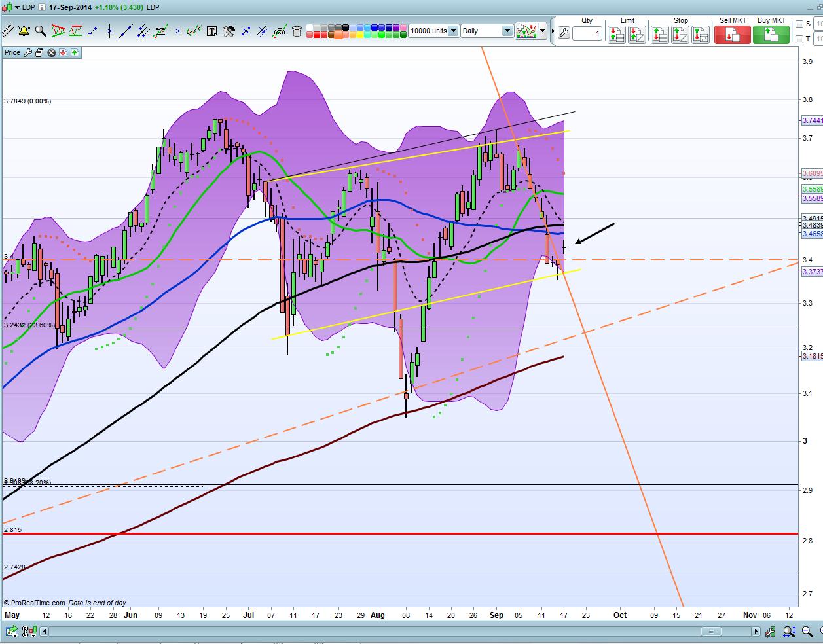Screen dimensions: 823x644
Task: Pick the yellow color swatch
Action: [359, 35]
